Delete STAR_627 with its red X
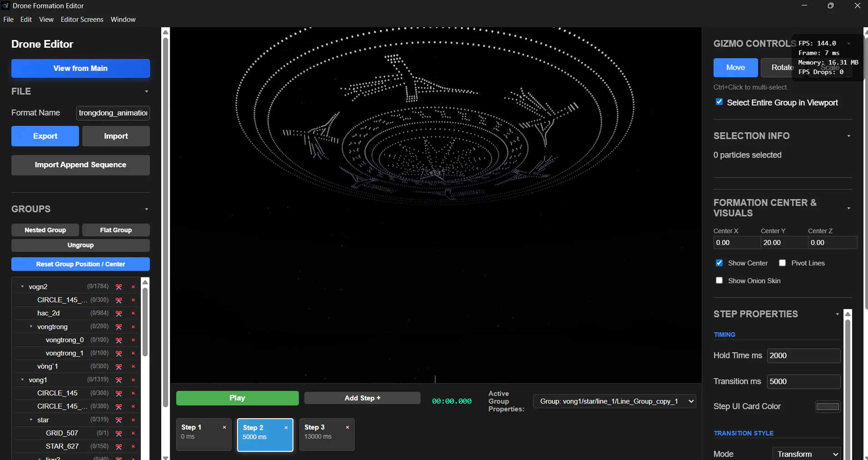Screen dimensions: 868x460 (x=133, y=447)
